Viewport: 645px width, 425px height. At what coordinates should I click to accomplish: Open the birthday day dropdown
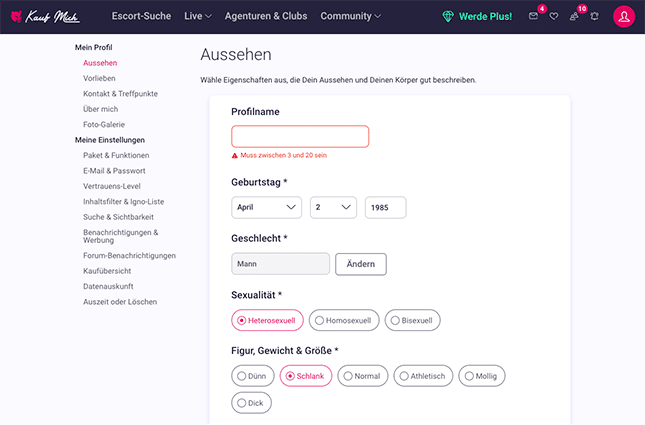(x=333, y=208)
